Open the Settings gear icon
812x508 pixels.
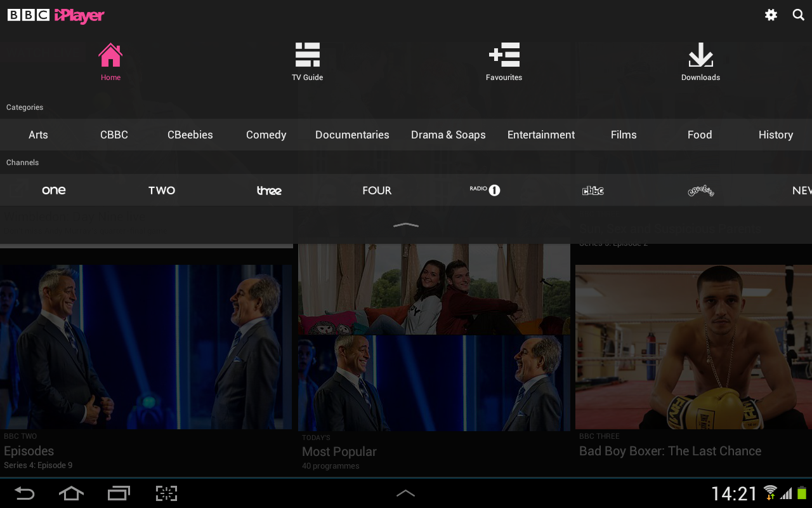point(771,15)
